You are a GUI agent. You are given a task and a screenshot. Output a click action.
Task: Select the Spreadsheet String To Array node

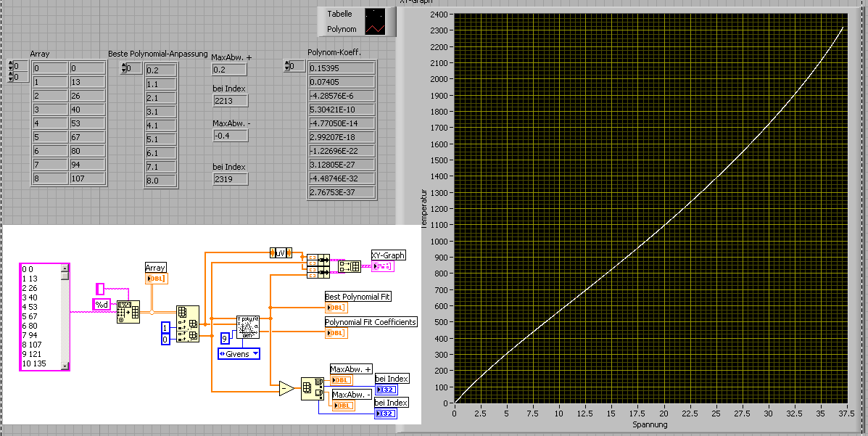128,311
